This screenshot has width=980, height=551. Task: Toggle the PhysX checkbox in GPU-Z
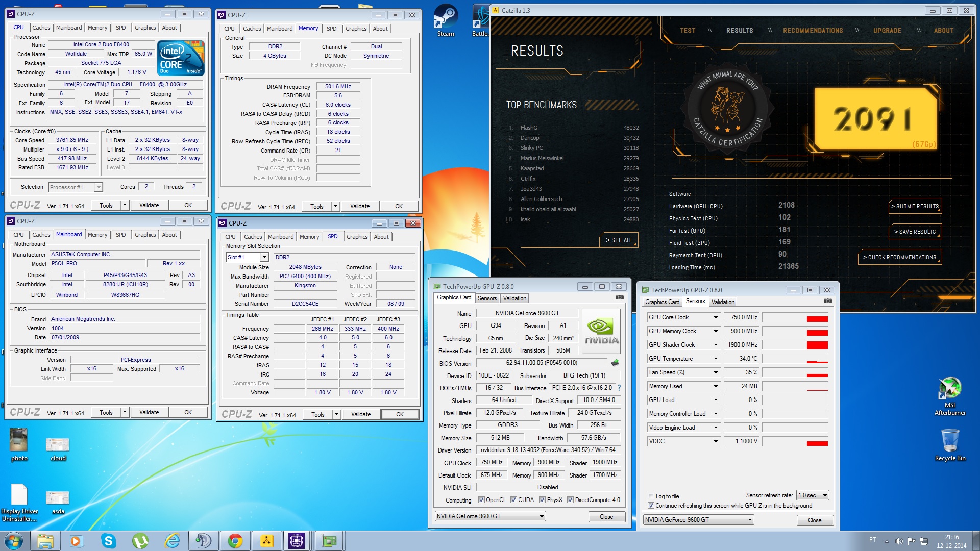pos(542,500)
